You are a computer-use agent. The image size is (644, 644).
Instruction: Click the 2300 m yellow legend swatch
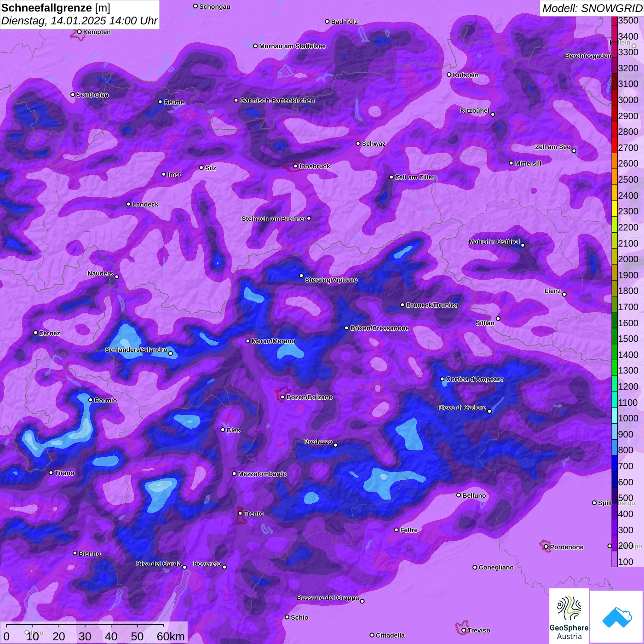pyautogui.click(x=615, y=209)
